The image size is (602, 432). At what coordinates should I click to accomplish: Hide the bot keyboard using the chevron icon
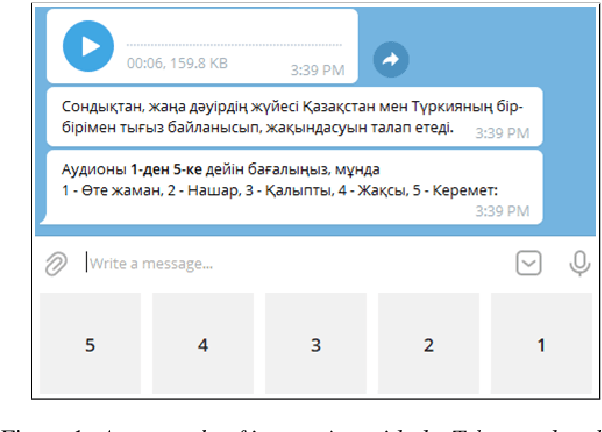(529, 263)
